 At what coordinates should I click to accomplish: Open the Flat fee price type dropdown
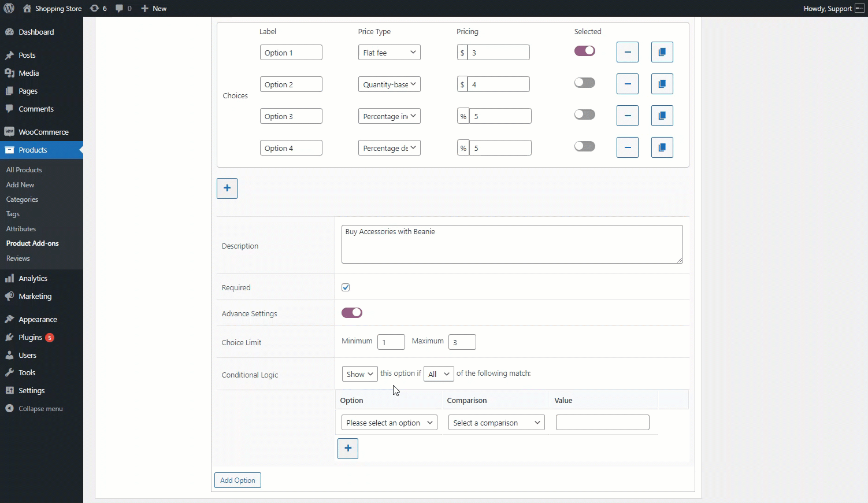pos(390,52)
